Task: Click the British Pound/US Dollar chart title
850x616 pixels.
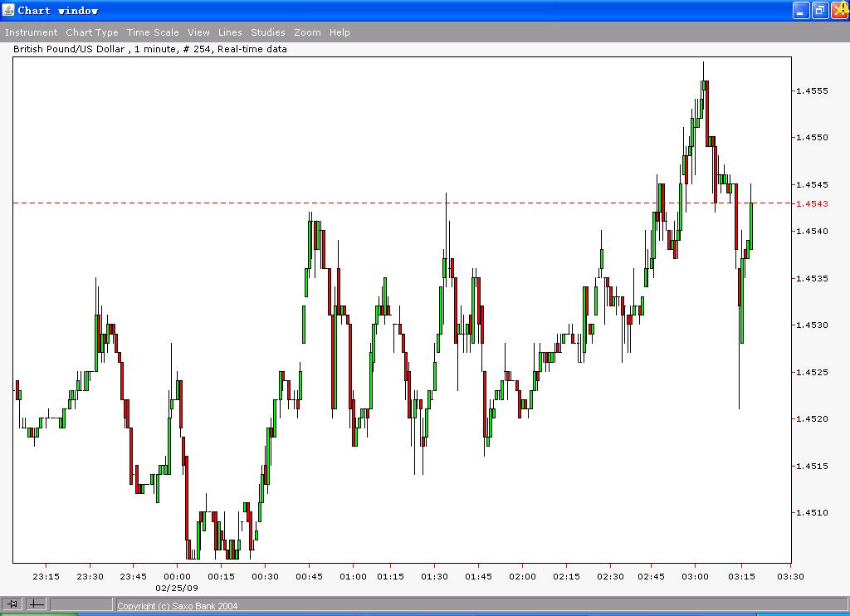Action: click(x=150, y=49)
